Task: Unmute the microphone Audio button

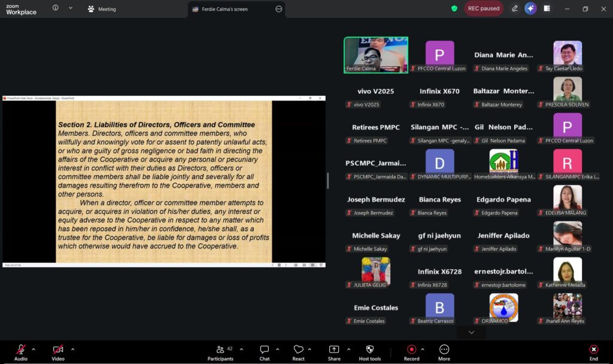Action: (x=20, y=352)
